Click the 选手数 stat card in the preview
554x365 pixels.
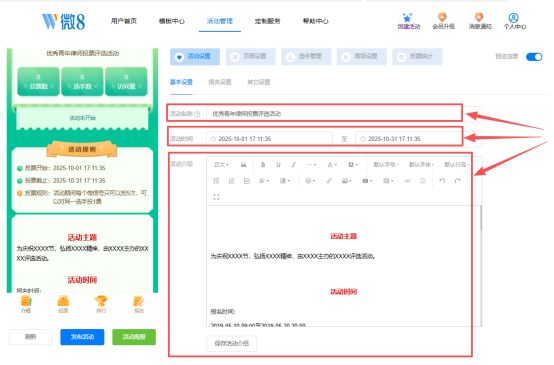pyautogui.click(x=82, y=82)
